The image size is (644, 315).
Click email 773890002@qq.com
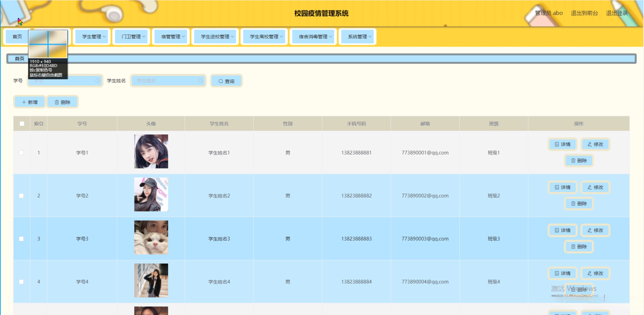(x=425, y=196)
